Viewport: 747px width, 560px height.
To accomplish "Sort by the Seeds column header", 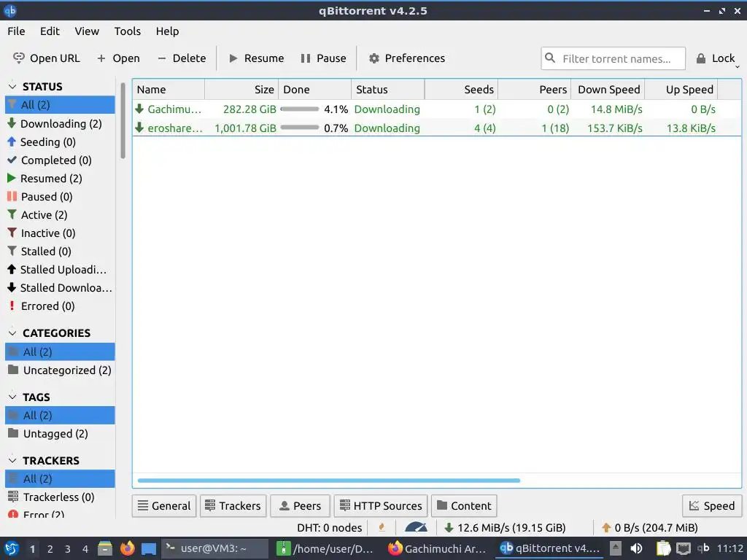I will (462, 90).
